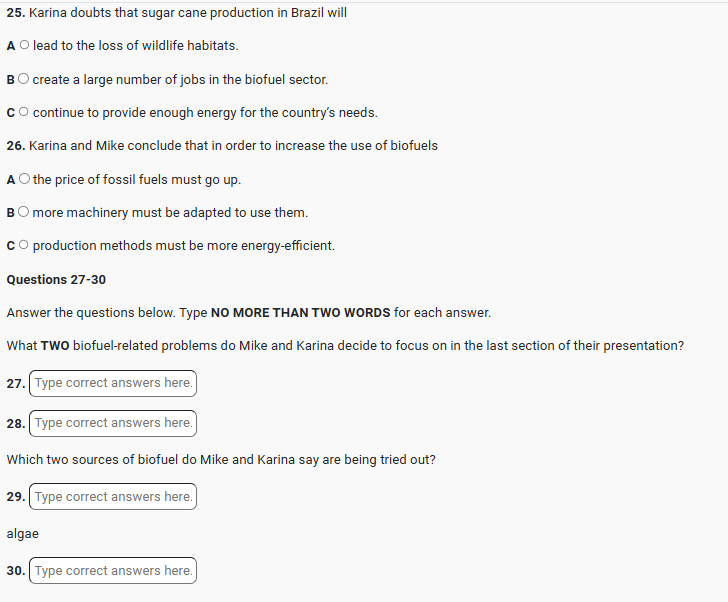Click the bold "27." question number
728x602 pixels.
[16, 384]
